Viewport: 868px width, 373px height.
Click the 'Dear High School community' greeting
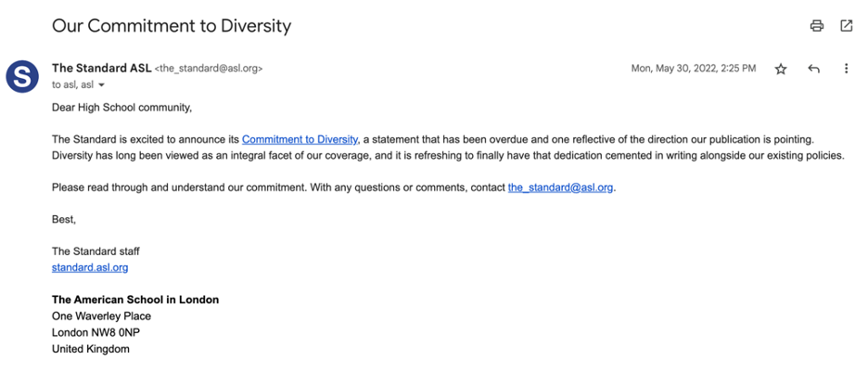pyautogui.click(x=121, y=108)
